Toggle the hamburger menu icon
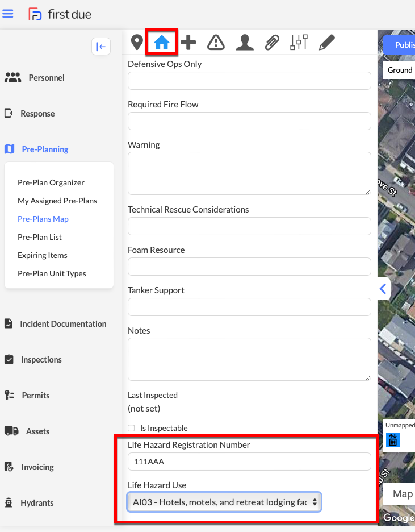 [8, 14]
